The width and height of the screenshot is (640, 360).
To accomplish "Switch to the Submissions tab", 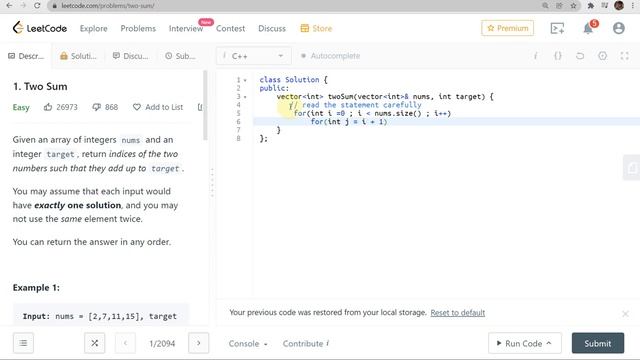I will coord(180,56).
